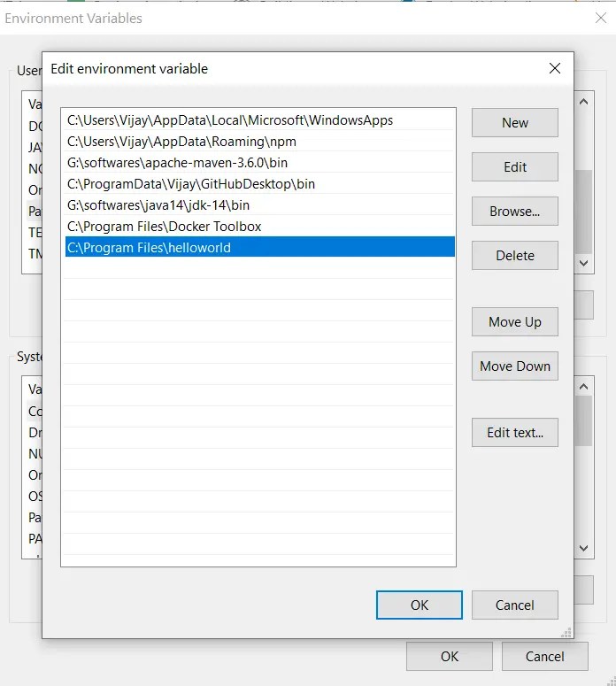The image size is (616, 686).
Task: Select the WindowsApps path entry
Action: (230, 120)
